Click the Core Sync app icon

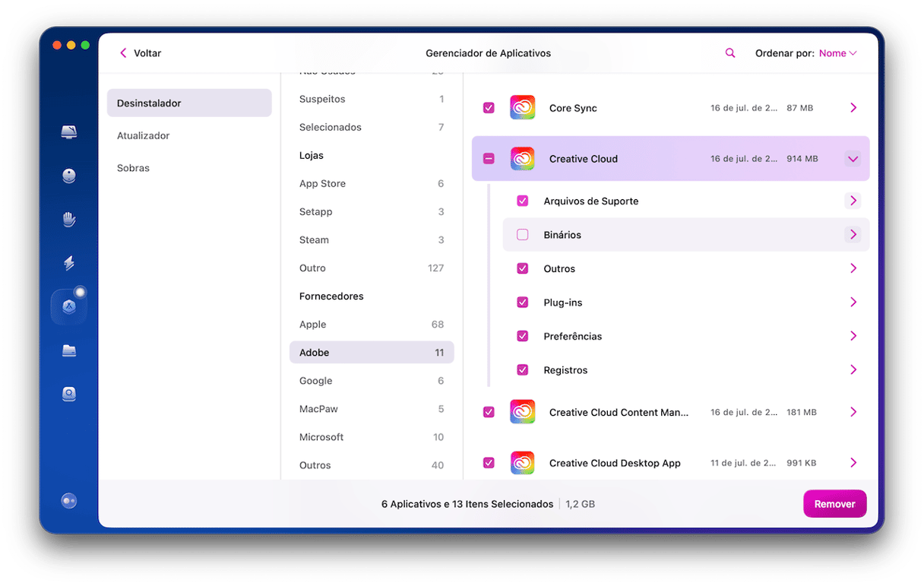click(x=522, y=108)
